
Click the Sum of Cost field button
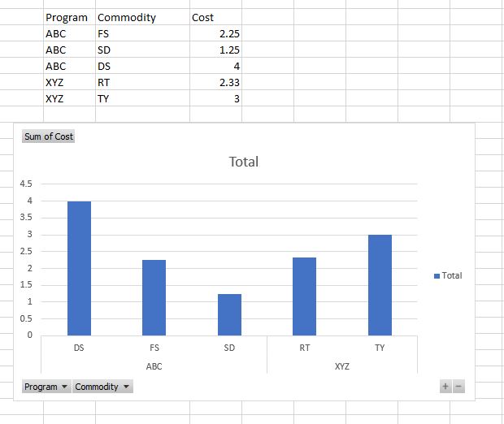pos(48,136)
